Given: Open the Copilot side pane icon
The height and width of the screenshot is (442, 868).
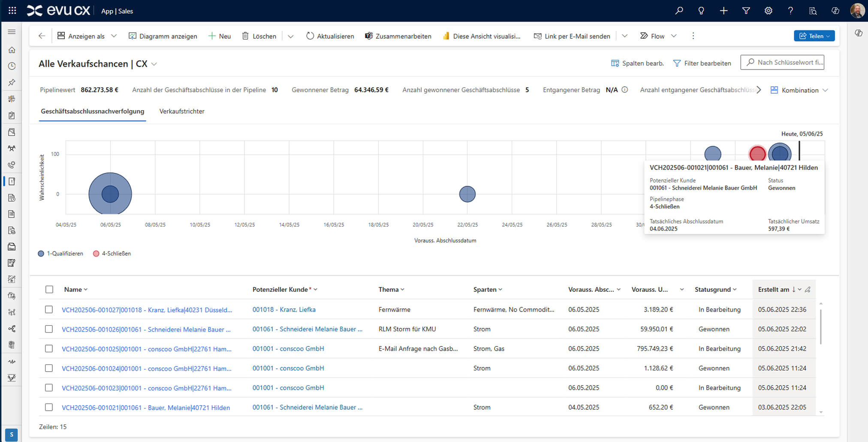Looking at the screenshot, I should click(859, 33).
